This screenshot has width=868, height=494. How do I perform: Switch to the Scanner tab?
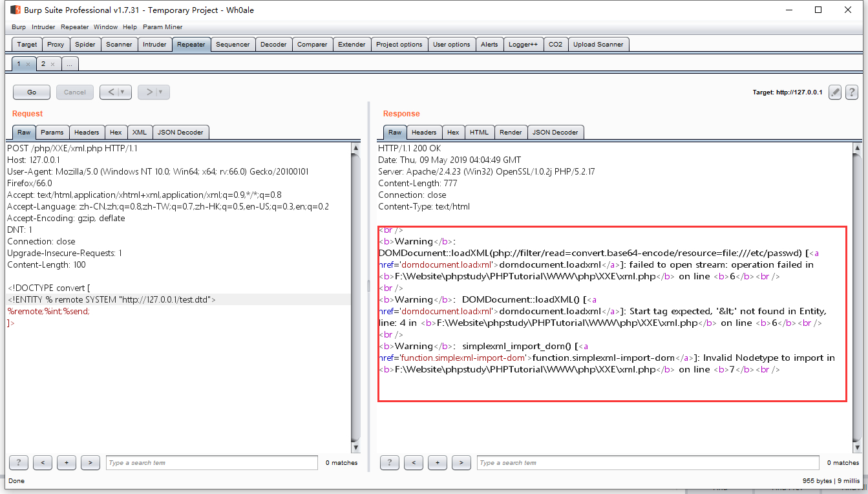click(119, 44)
